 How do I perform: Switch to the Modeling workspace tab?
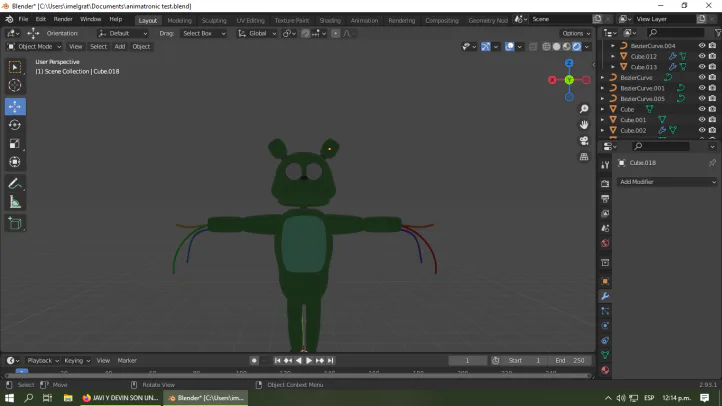pos(180,20)
